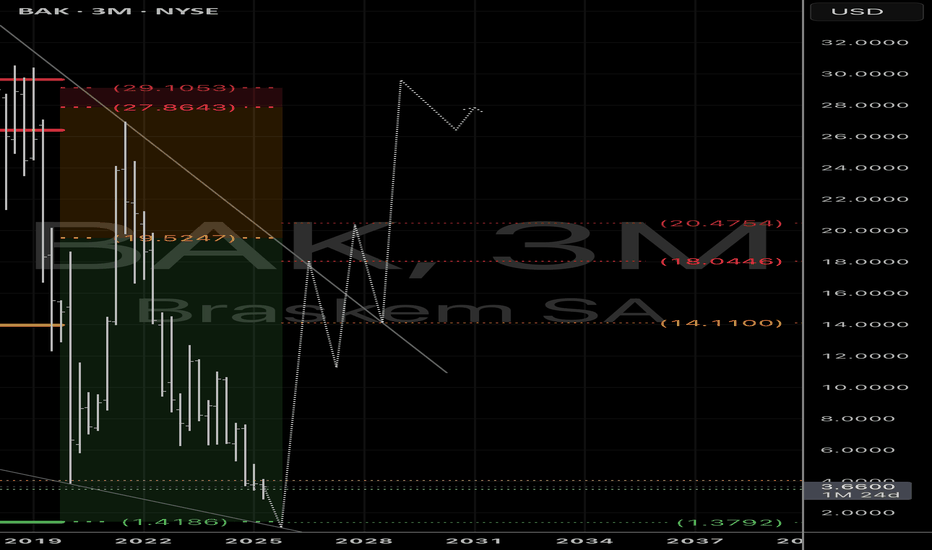
Task: Select the 8.0000 price axis label
Action: [x=858, y=419]
